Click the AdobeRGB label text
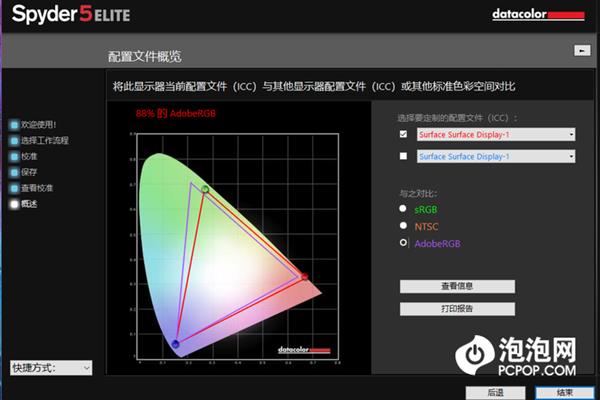This screenshot has height=400, width=600. coord(437,244)
